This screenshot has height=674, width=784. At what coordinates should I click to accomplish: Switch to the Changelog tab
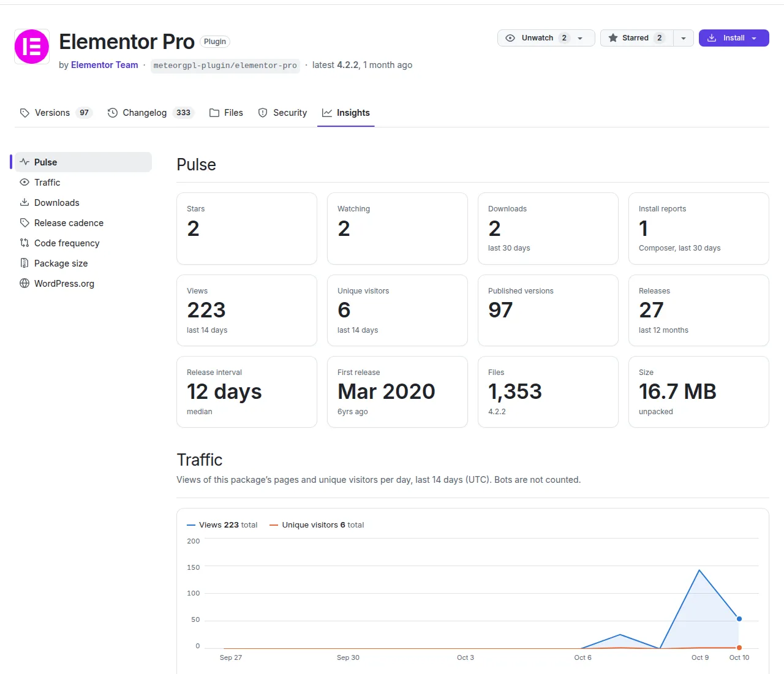[x=151, y=113]
